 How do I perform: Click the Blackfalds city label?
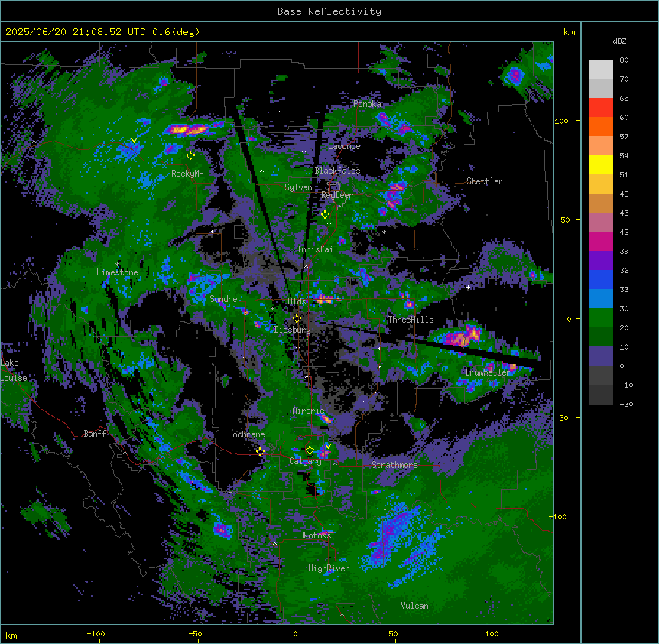click(337, 171)
